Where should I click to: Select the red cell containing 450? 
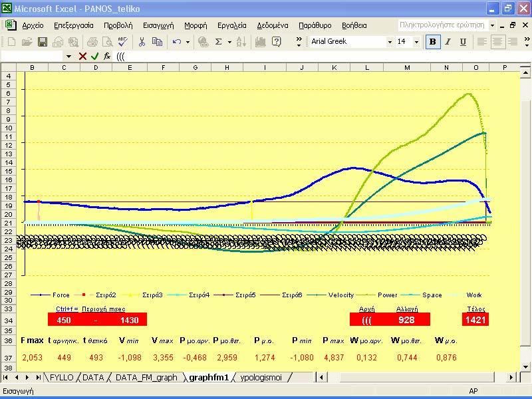click(x=64, y=320)
